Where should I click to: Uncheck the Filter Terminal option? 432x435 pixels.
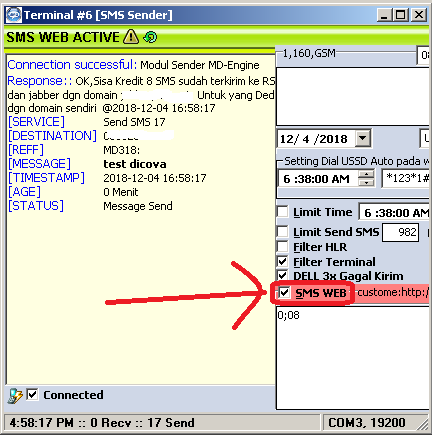click(282, 262)
